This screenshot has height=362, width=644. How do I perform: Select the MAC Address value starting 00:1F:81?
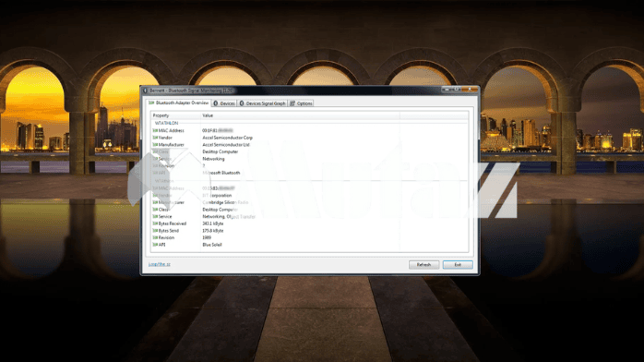pyautogui.click(x=218, y=130)
